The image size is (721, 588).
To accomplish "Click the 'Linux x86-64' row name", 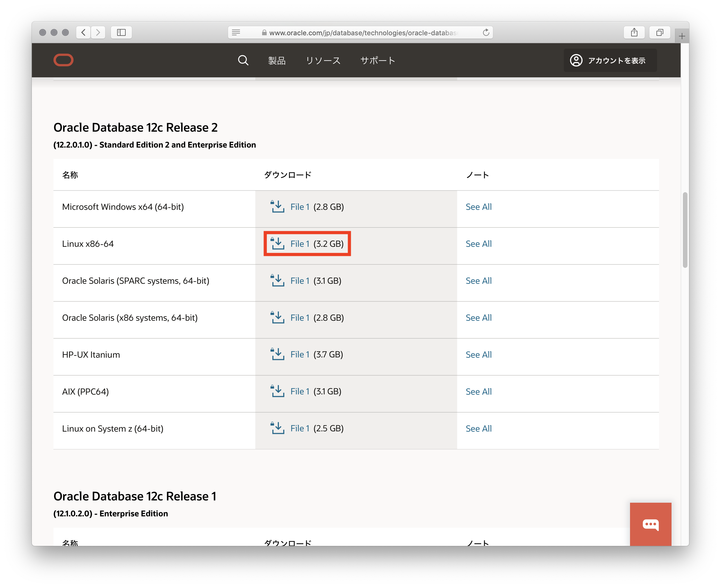I will [88, 244].
